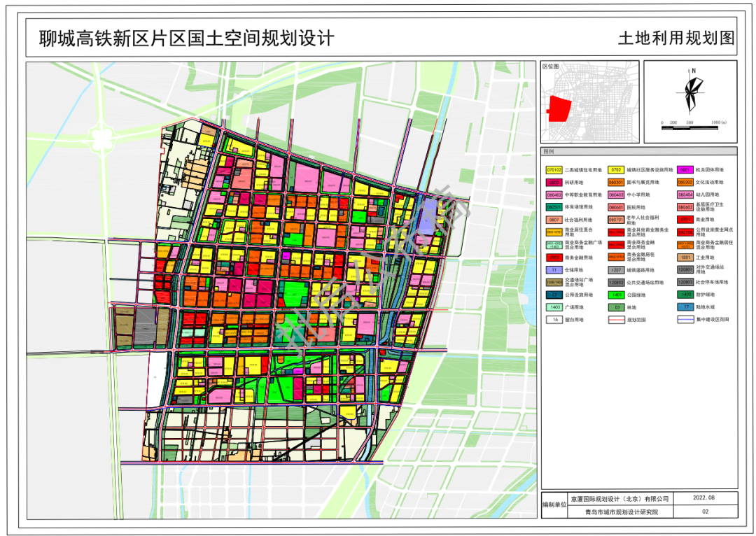Viewport: 756px width, 536px height.
Task: Click the sheet number 02 cell
Action: [706, 512]
